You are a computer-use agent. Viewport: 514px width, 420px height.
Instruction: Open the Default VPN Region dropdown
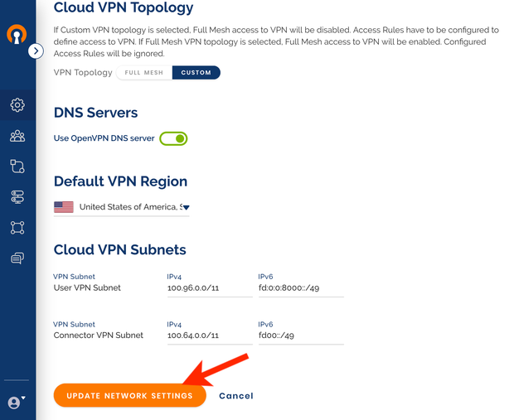pyautogui.click(x=187, y=207)
